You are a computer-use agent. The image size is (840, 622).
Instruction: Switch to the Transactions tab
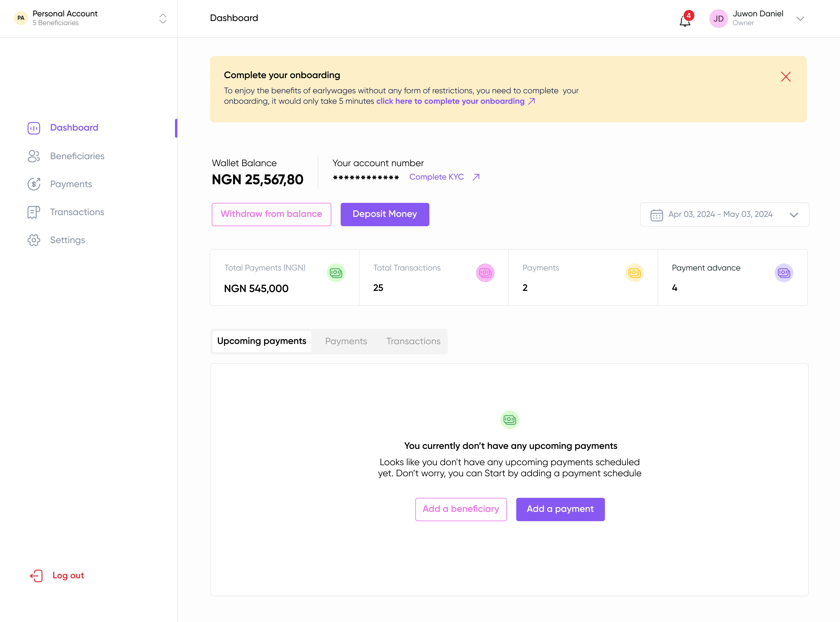point(413,341)
